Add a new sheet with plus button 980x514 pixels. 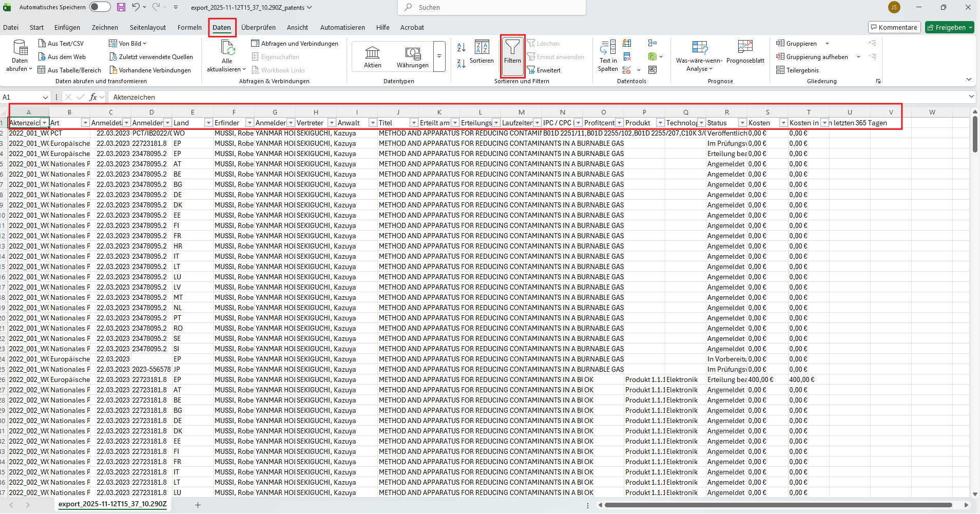tap(198, 505)
